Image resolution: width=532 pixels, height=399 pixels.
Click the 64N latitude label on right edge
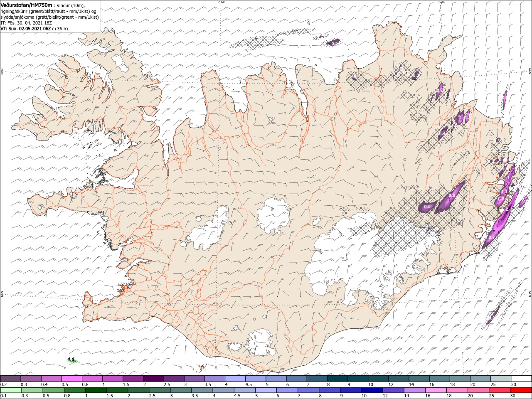(530, 293)
